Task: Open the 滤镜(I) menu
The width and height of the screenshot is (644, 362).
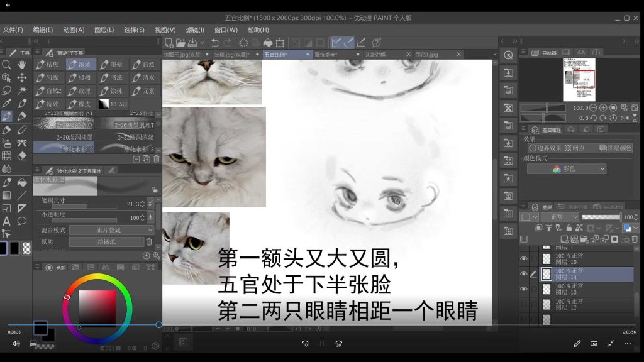Action: point(195,30)
